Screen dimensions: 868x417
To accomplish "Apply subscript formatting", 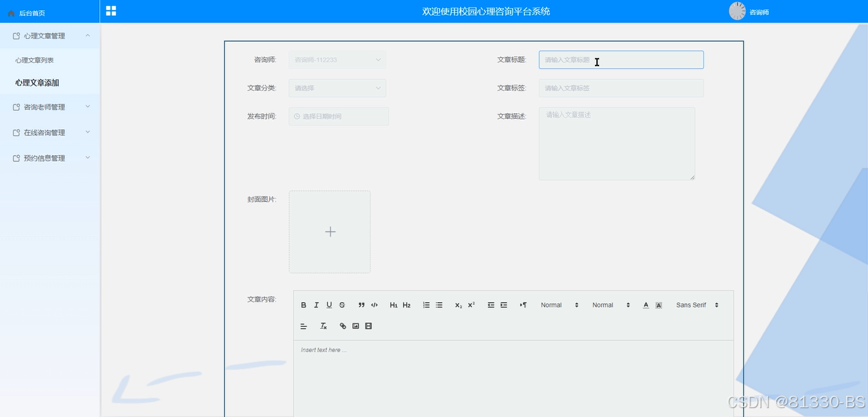I will coord(458,305).
